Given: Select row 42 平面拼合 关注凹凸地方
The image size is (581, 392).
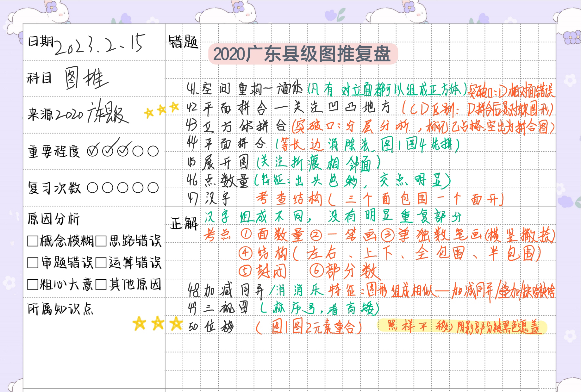Looking at the screenshot, I should tap(289, 108).
